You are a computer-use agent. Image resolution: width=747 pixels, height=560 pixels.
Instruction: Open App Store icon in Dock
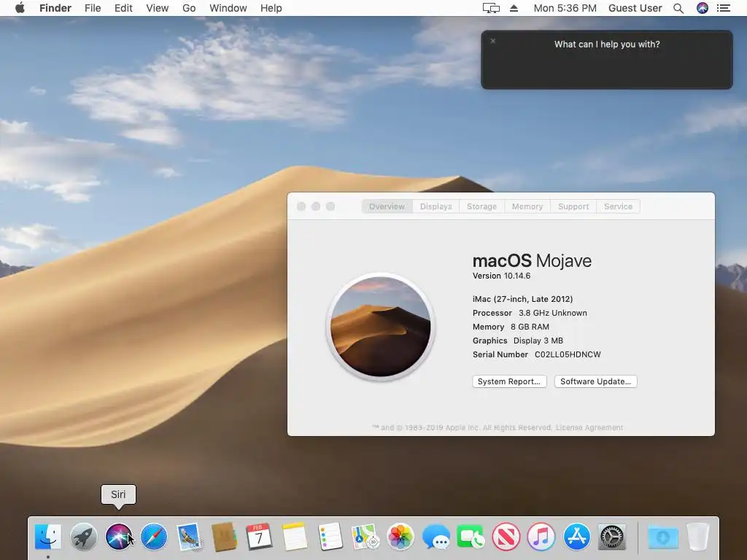576,537
